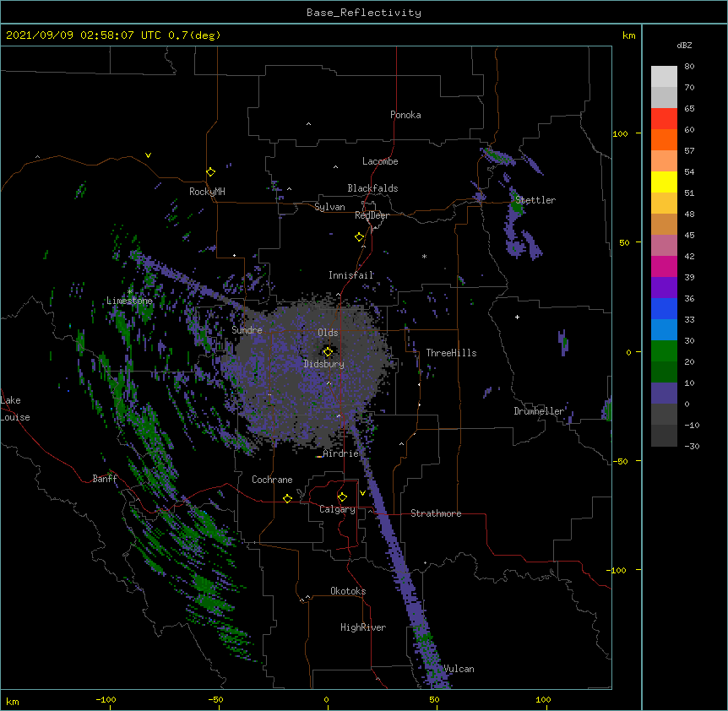Click the -50 tick on right axis

click(620, 461)
